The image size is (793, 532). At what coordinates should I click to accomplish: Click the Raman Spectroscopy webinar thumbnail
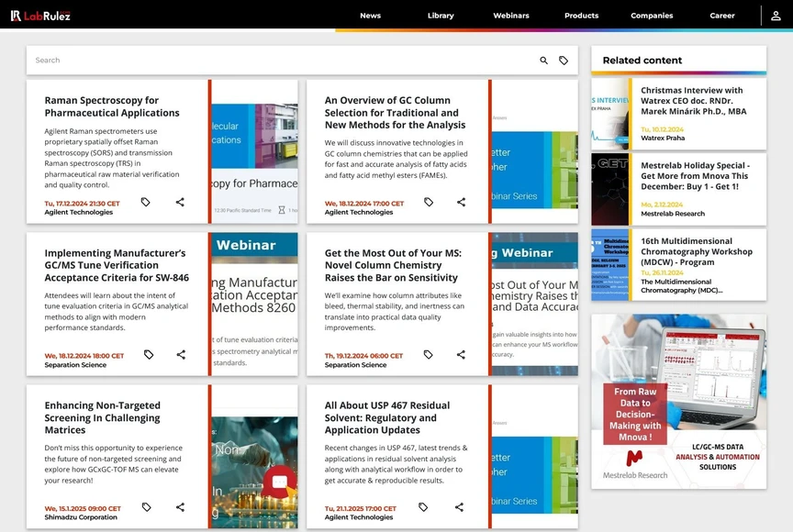[x=254, y=151]
